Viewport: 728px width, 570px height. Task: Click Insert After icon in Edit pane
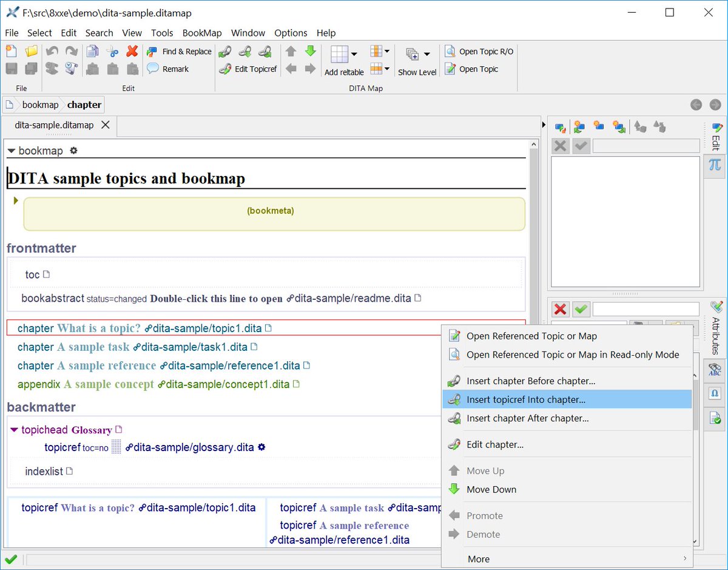(x=619, y=127)
